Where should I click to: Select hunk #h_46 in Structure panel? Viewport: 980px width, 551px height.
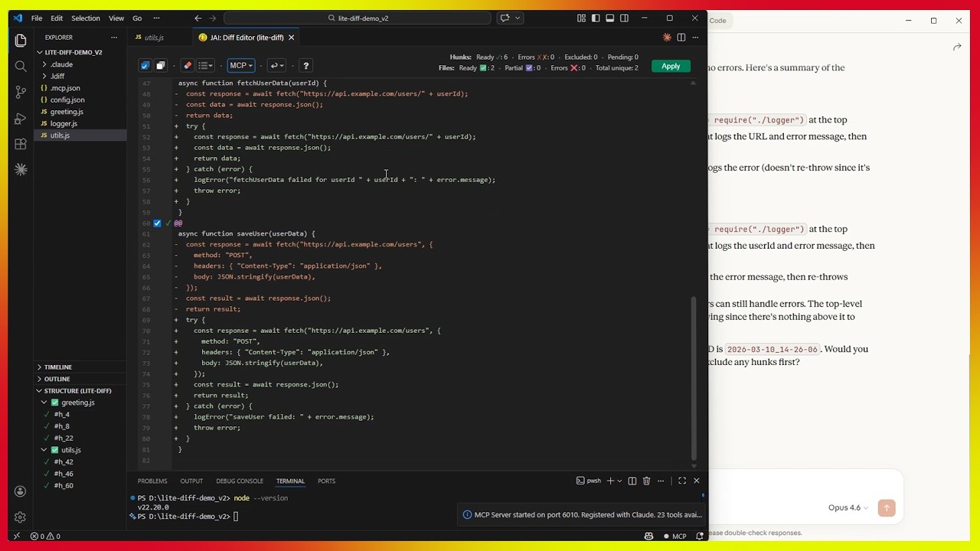[x=64, y=474]
